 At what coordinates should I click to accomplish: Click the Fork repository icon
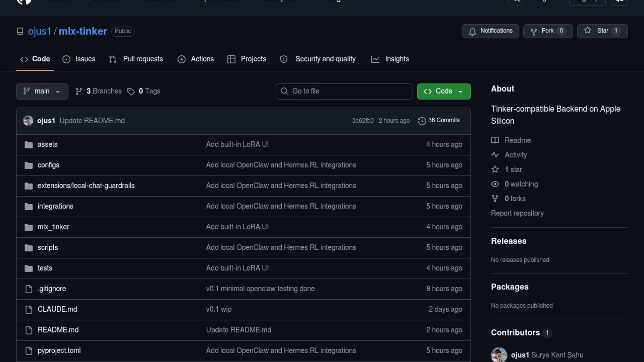534,32
